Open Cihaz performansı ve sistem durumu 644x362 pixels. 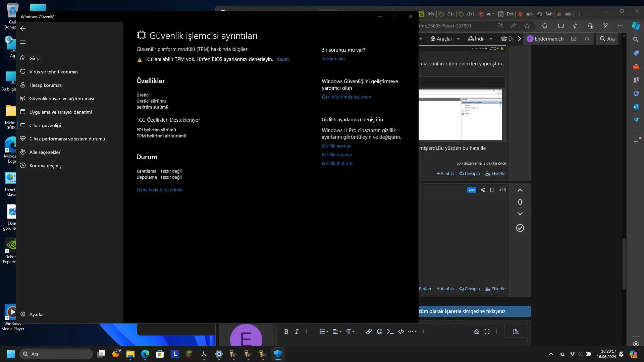70,139
